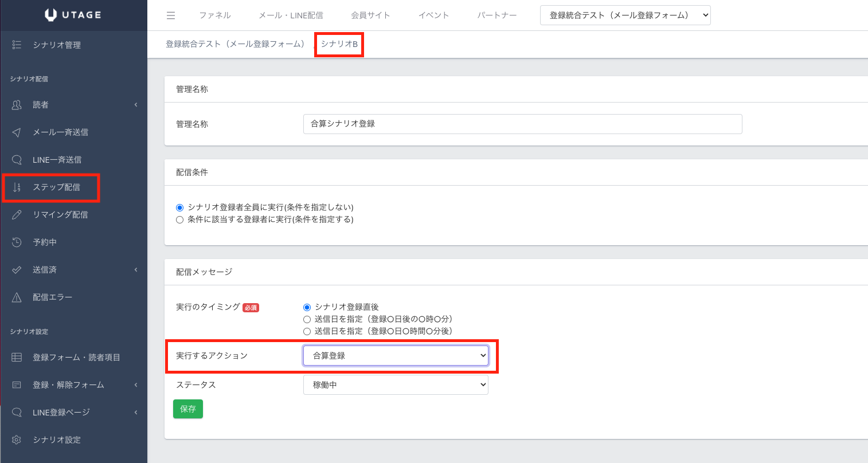Open 配信エラー warning triangle icon

click(x=17, y=297)
